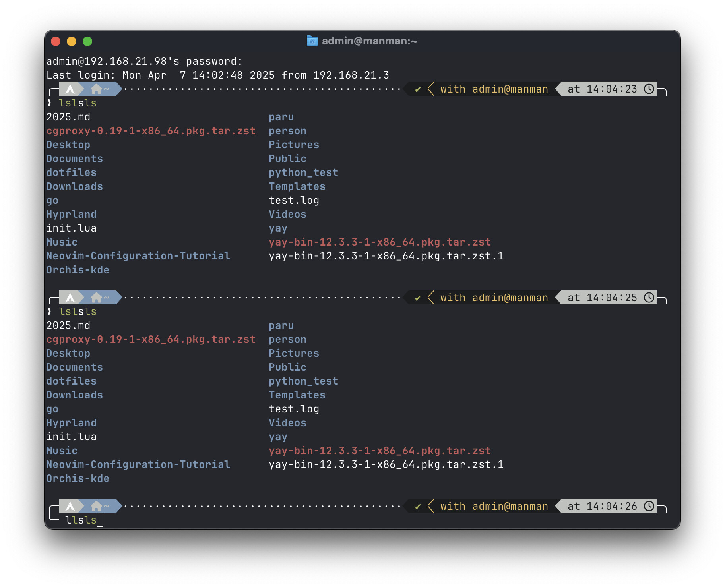Viewport: 725px width, 588px height.
Task: Click the home icon in the 14:04:25 prompt
Action: click(x=97, y=298)
